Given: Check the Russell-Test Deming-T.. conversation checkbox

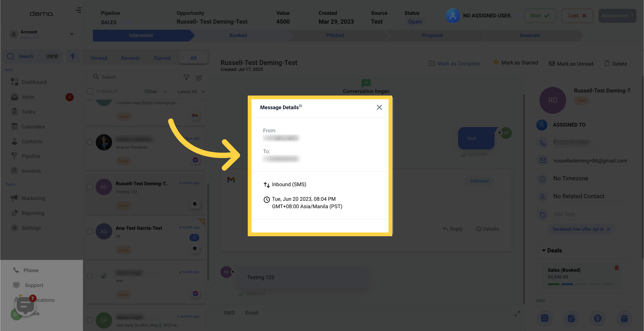Looking at the screenshot, I should (90, 187).
